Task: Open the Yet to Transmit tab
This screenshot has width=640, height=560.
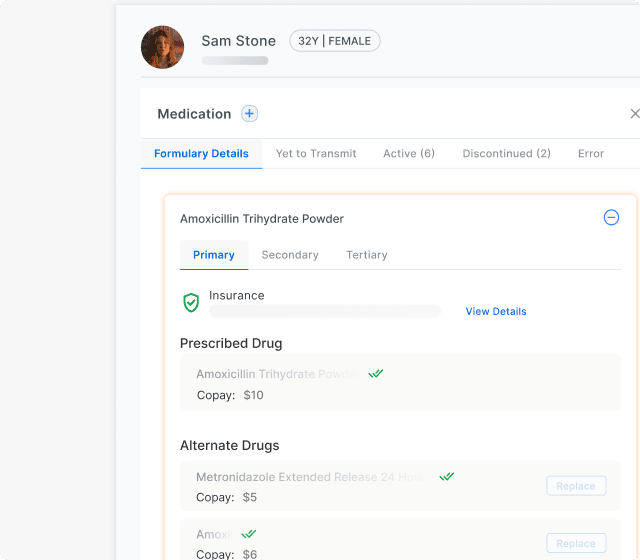Action: coord(316,154)
